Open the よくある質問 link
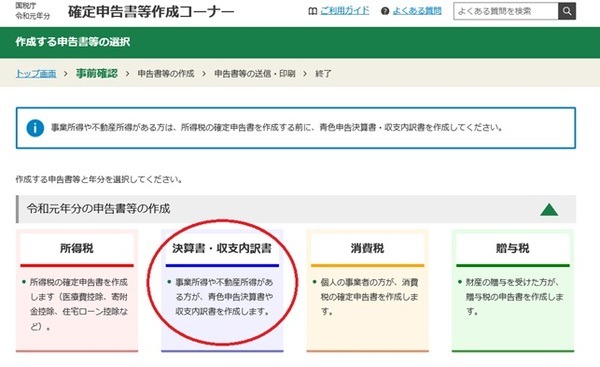 coord(417,11)
